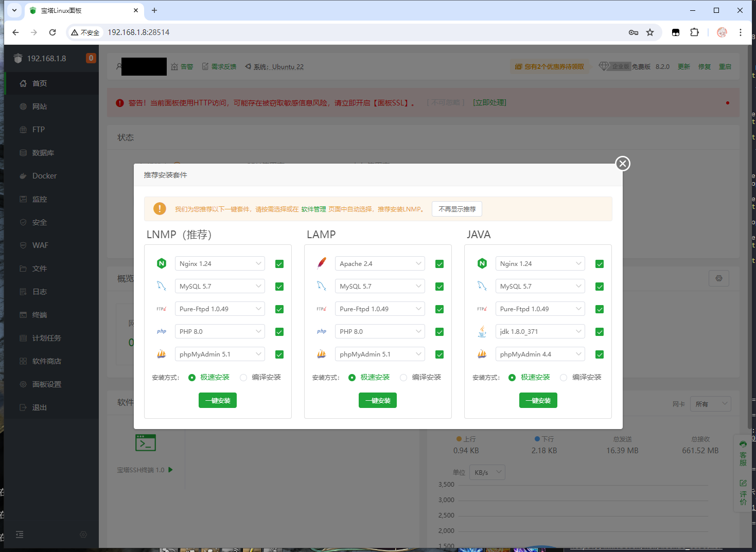Image resolution: width=756 pixels, height=552 pixels.
Task: Open the 网卡 所有 dropdown
Action: pos(711,404)
